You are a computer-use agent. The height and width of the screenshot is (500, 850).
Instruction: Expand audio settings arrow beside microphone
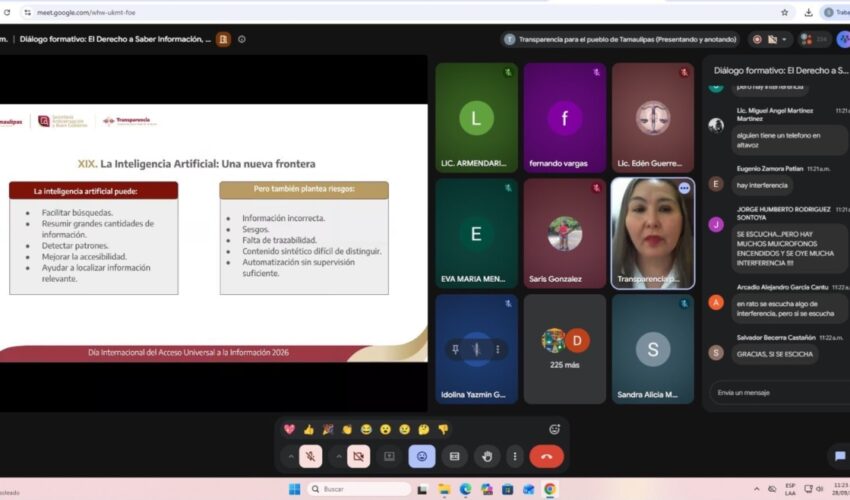pos(291,457)
